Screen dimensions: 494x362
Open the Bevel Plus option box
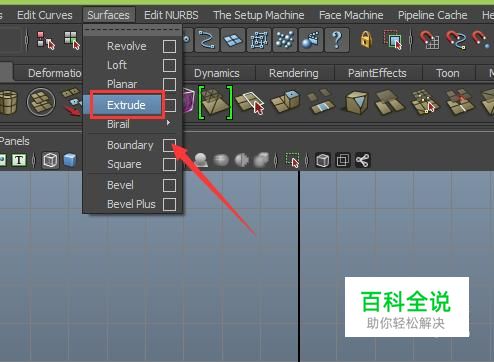coord(169,204)
